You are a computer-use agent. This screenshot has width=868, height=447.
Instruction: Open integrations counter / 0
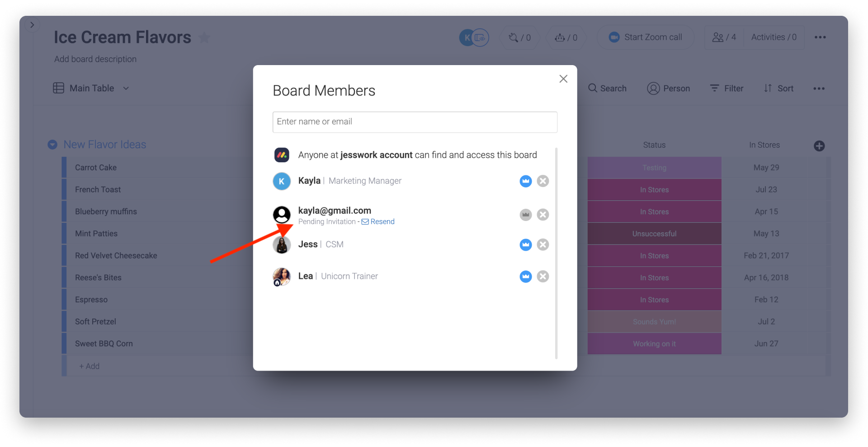click(x=520, y=38)
